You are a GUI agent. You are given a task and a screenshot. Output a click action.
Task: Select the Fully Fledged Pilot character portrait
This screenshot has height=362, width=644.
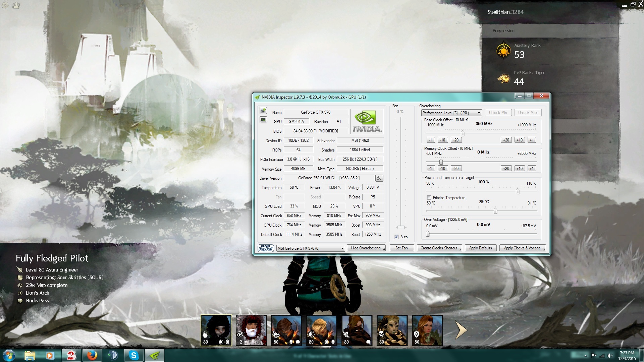point(216,330)
